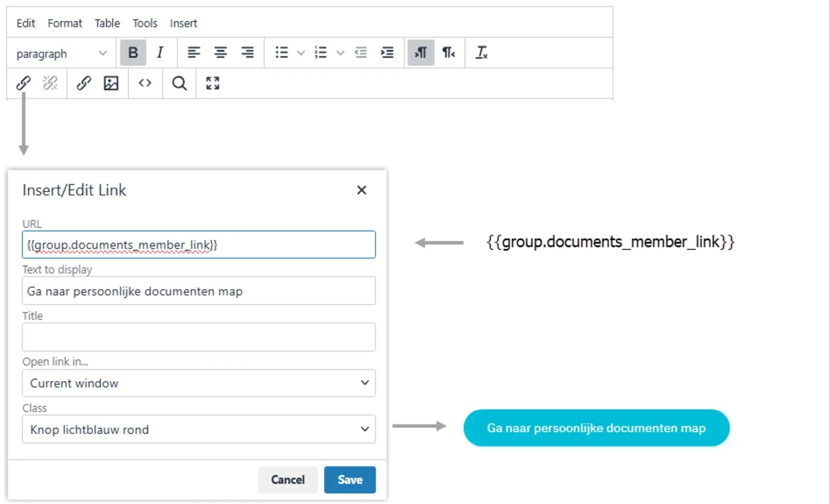829x504 pixels.
Task: Click the insert link chain icon
Action: [x=23, y=83]
